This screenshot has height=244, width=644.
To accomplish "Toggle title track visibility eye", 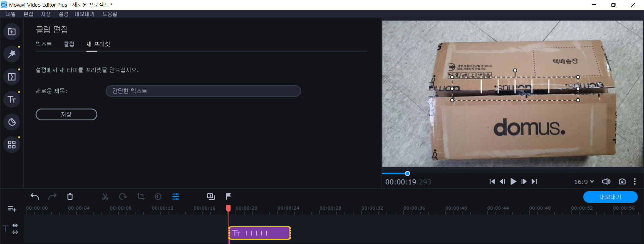I will pos(15,226).
